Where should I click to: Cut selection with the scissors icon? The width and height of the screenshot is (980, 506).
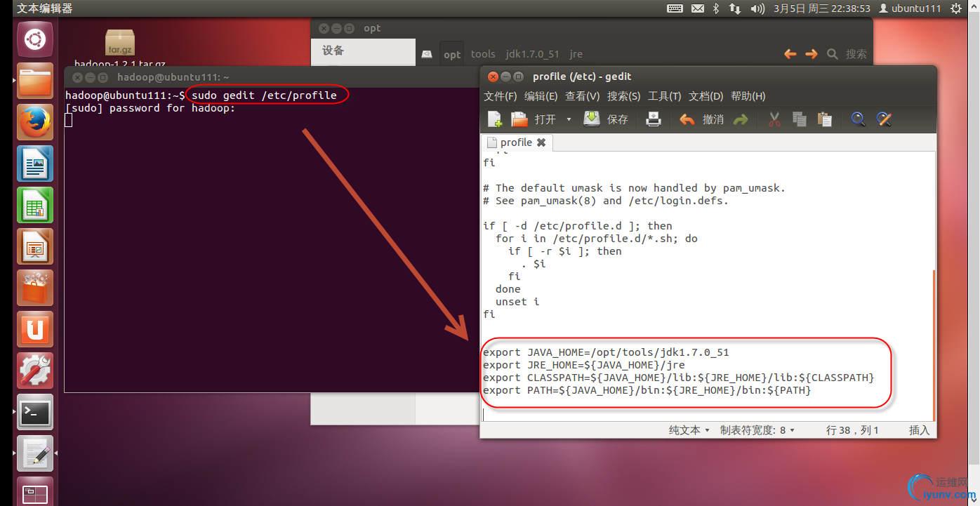[774, 119]
